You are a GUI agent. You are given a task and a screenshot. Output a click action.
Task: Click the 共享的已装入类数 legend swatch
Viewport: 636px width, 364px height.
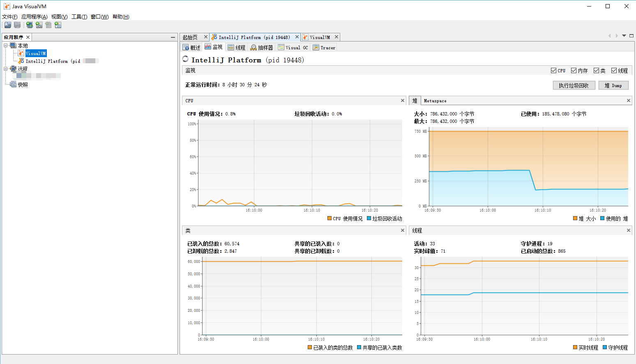pos(359,348)
